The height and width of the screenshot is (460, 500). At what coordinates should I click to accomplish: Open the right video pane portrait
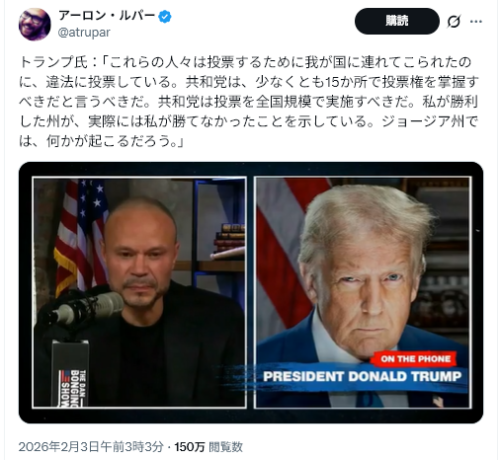point(363,292)
